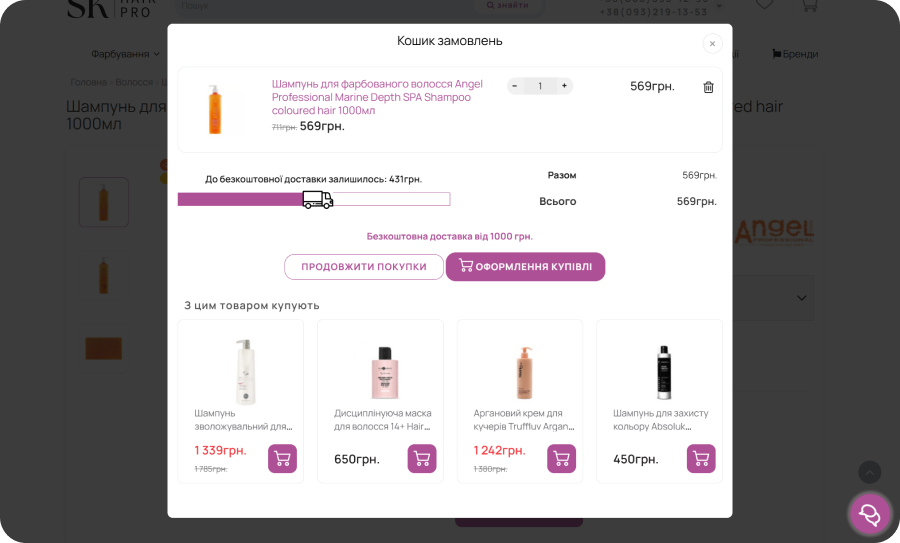Image resolution: width=900 pixels, height=543 pixels.
Task: Click the delivery truck icon on the progress bar
Action: click(x=317, y=200)
